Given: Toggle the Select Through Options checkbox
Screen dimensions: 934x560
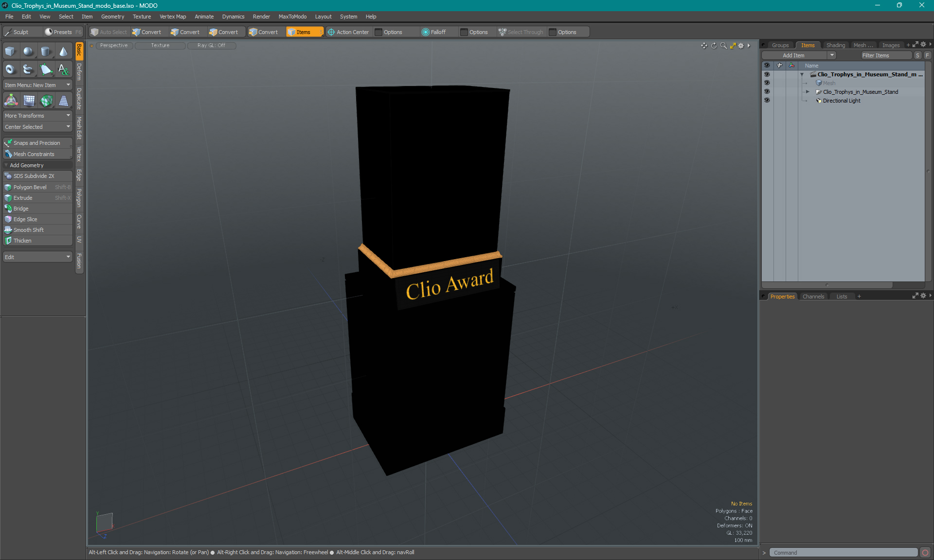Looking at the screenshot, I should pos(553,32).
